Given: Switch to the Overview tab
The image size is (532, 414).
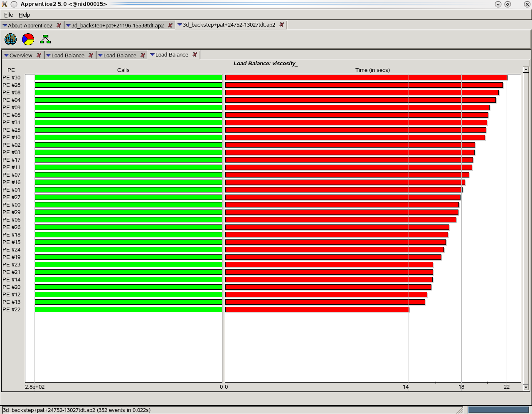Looking at the screenshot, I should click(x=21, y=55).
